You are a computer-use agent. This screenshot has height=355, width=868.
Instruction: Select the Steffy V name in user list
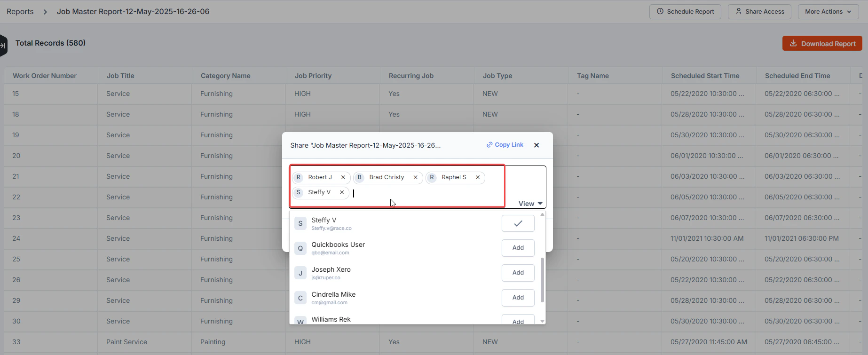click(x=324, y=220)
